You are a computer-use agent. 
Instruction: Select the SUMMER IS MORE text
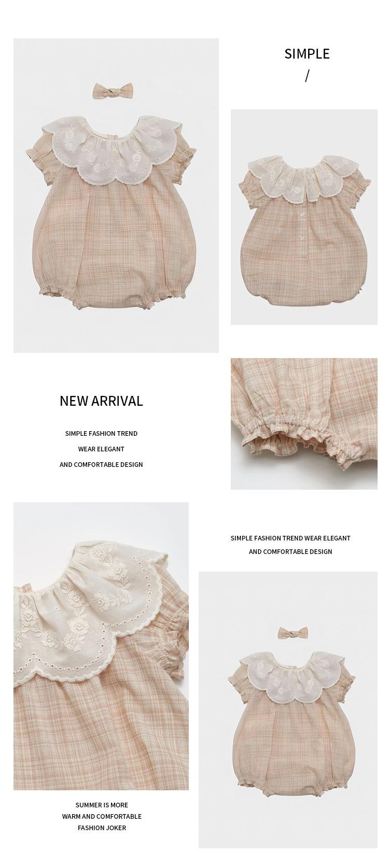click(102, 805)
